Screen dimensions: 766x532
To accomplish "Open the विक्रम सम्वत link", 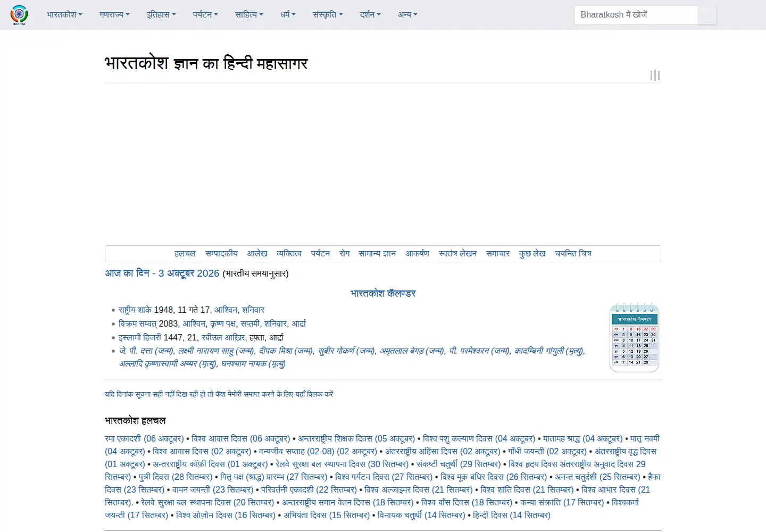I will 138,324.
